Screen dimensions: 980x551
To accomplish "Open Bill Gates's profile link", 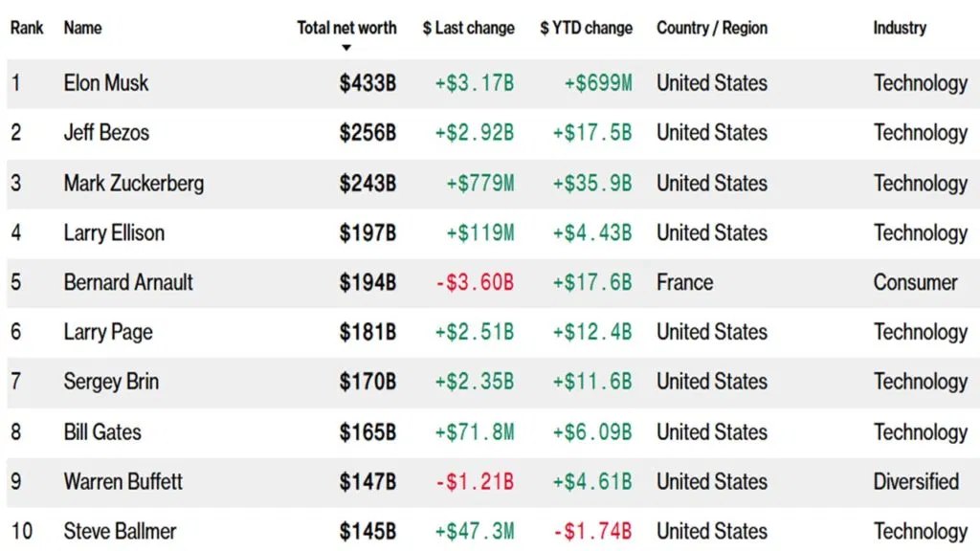I will pyautogui.click(x=102, y=431).
